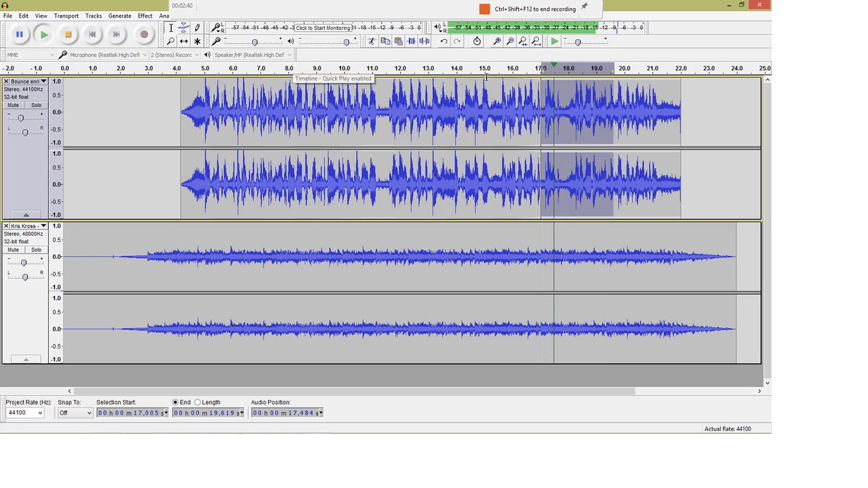Start recording with the Record button
Image resolution: width=868 pixels, height=488 pixels.
144,35
